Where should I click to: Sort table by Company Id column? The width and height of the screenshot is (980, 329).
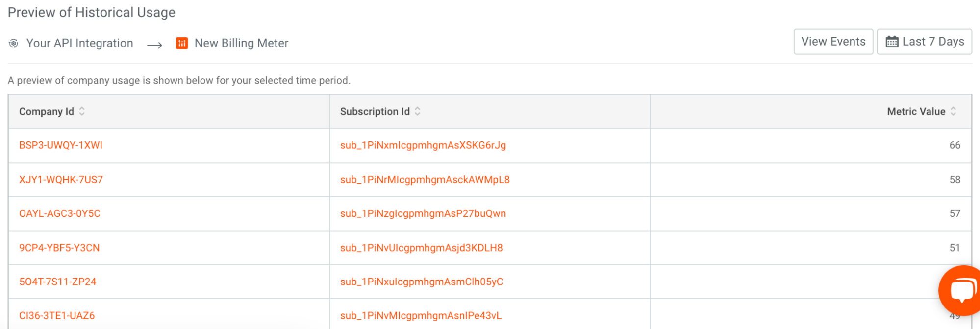[x=82, y=112]
